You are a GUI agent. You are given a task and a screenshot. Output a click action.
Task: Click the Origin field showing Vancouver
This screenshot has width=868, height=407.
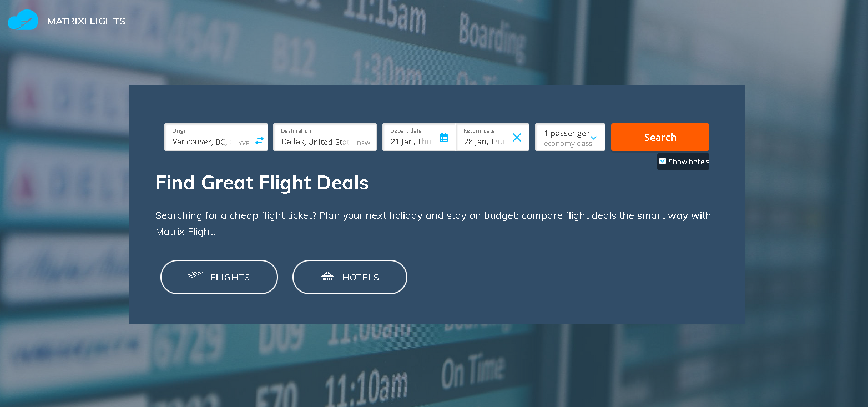200,141
